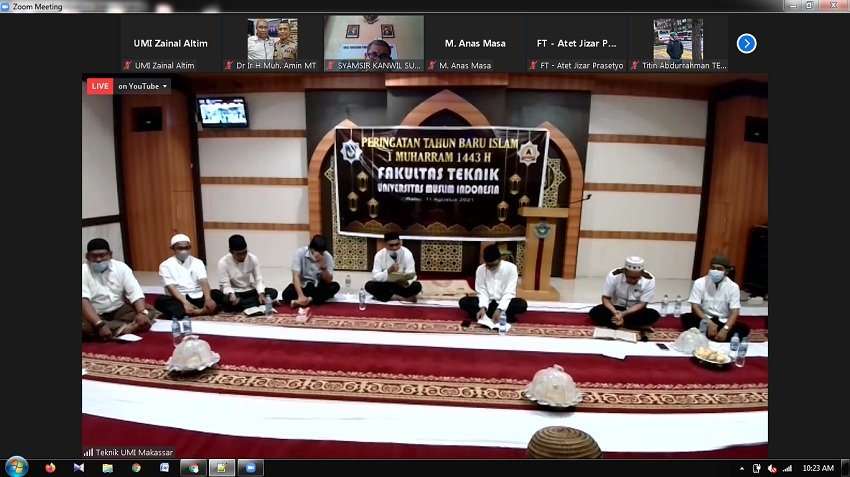Click signal bars icon beside Teknik UMI Makassar

(88, 452)
